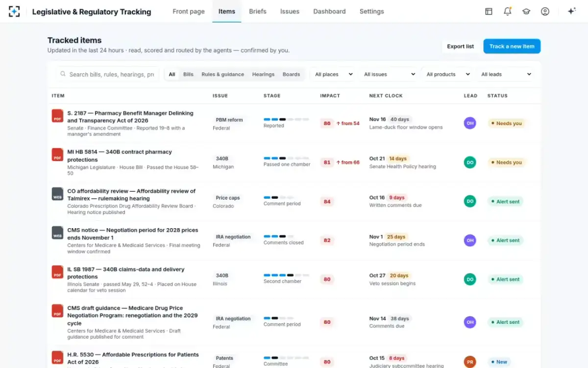
Task: Click the DO avatar on CO affordability row
Action: (470, 201)
